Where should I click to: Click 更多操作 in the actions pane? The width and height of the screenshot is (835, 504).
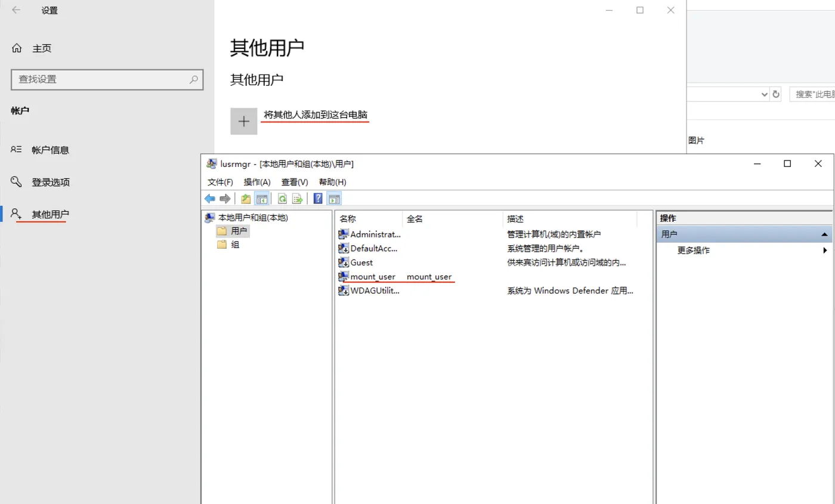(693, 251)
